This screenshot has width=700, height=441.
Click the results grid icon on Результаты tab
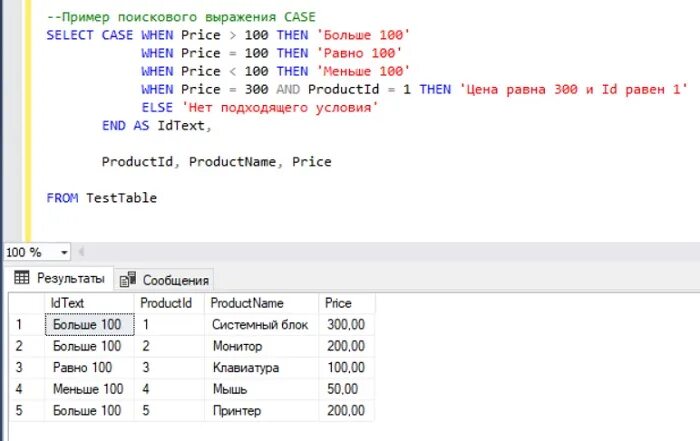pos(21,278)
